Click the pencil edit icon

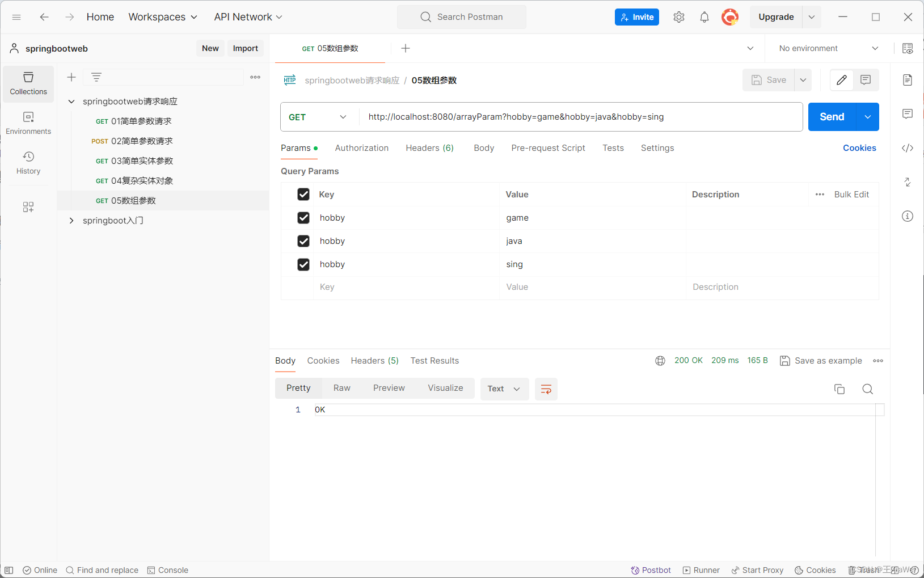pos(842,80)
